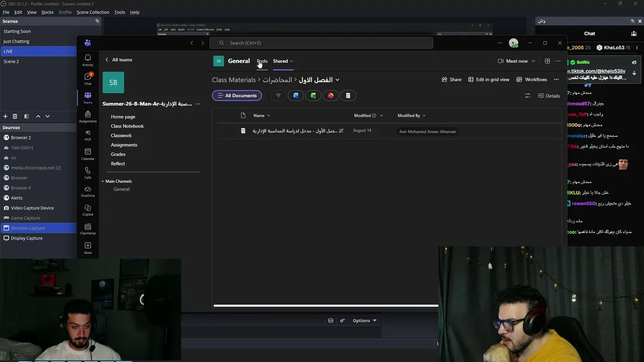
Task: Open view options sliders icon near Details
Action: [527, 96]
